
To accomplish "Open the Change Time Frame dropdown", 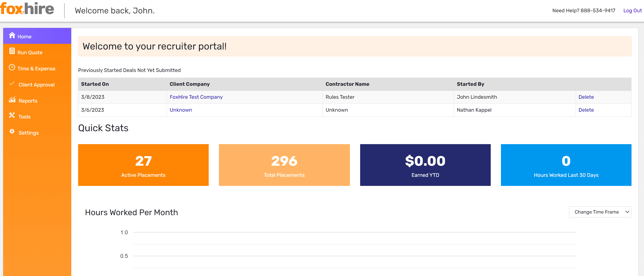I will pos(600,212).
